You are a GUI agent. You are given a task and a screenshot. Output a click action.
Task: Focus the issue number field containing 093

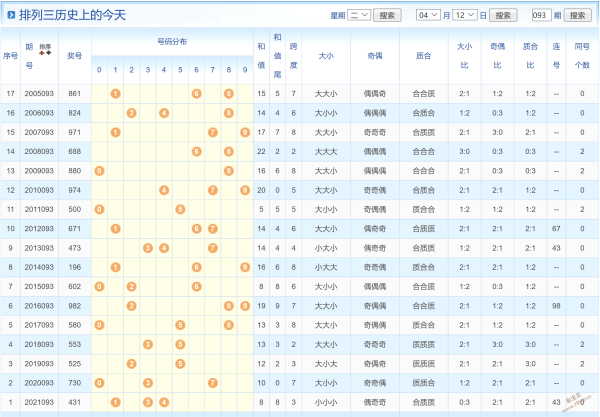coord(541,15)
